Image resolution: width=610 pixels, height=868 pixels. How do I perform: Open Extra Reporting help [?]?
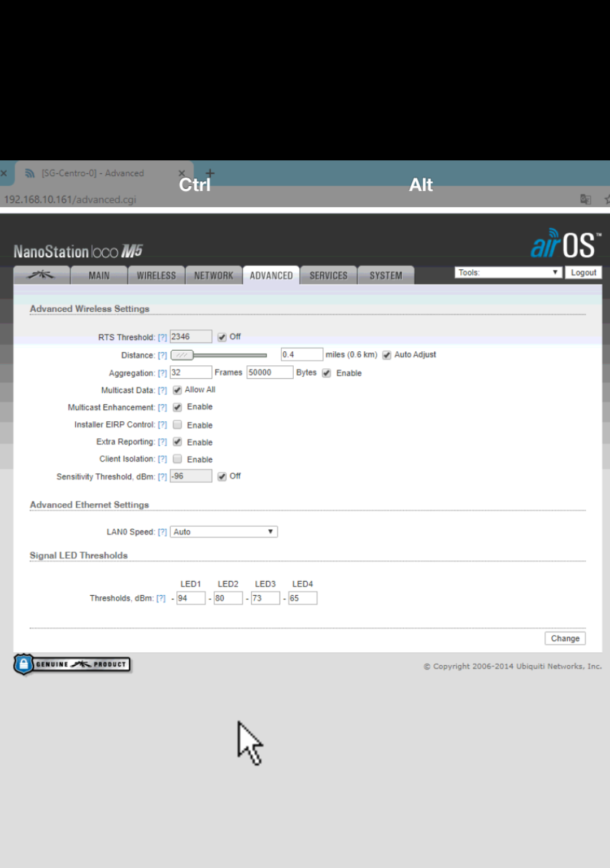click(x=162, y=442)
